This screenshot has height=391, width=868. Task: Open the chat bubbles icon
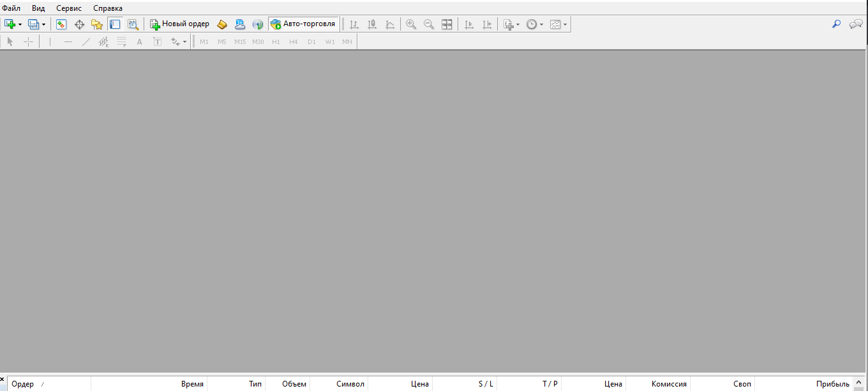coord(856,24)
